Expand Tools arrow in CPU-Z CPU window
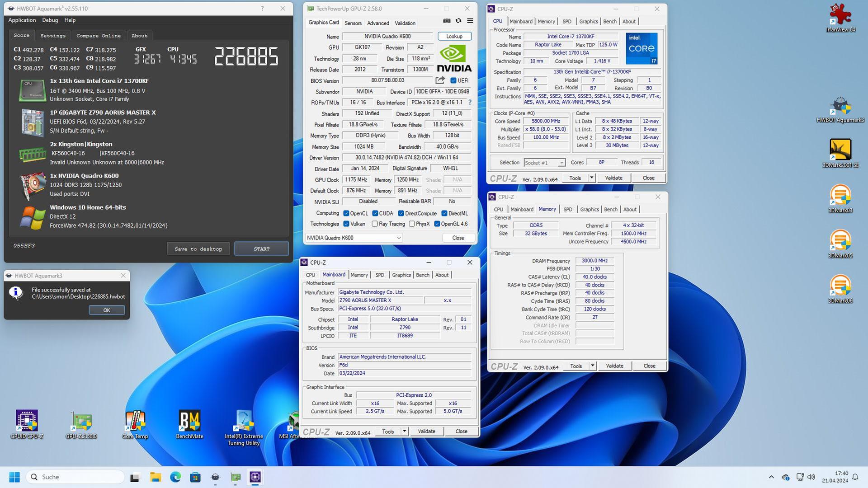868x488 pixels. pyautogui.click(x=591, y=178)
